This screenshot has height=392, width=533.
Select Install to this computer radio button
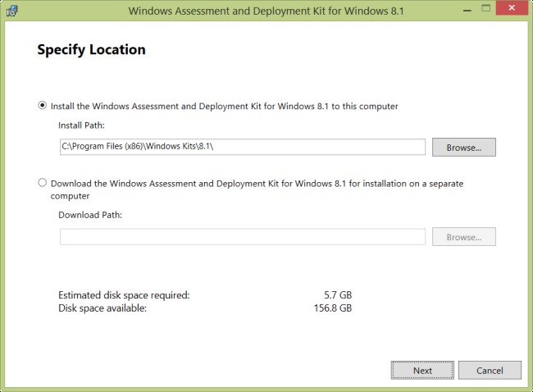42,106
